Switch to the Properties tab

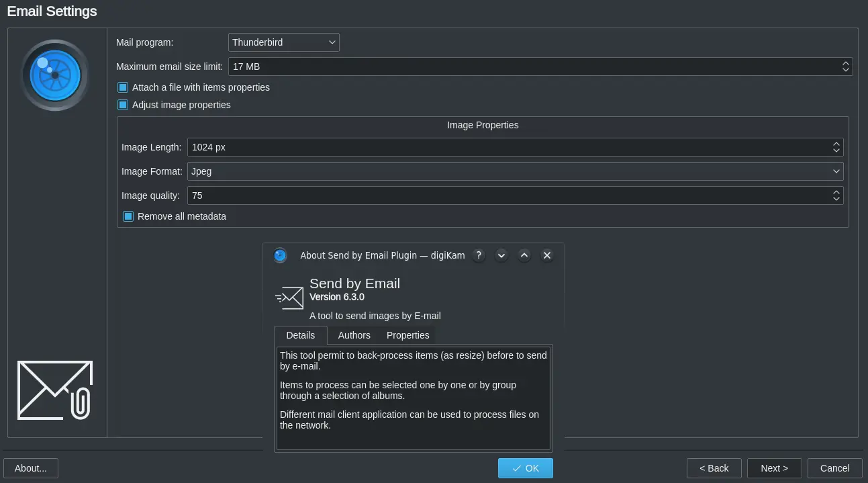click(x=407, y=335)
